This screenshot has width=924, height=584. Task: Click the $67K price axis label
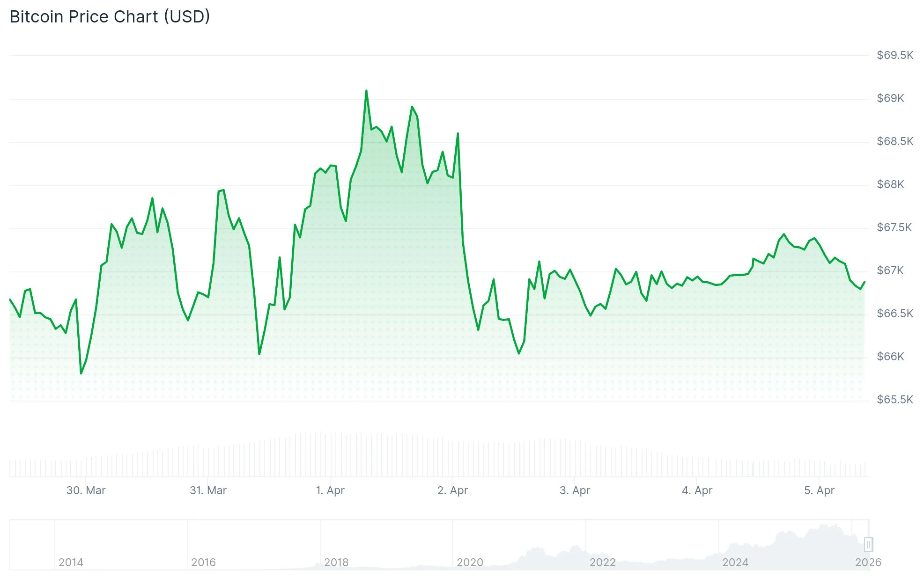pos(890,270)
